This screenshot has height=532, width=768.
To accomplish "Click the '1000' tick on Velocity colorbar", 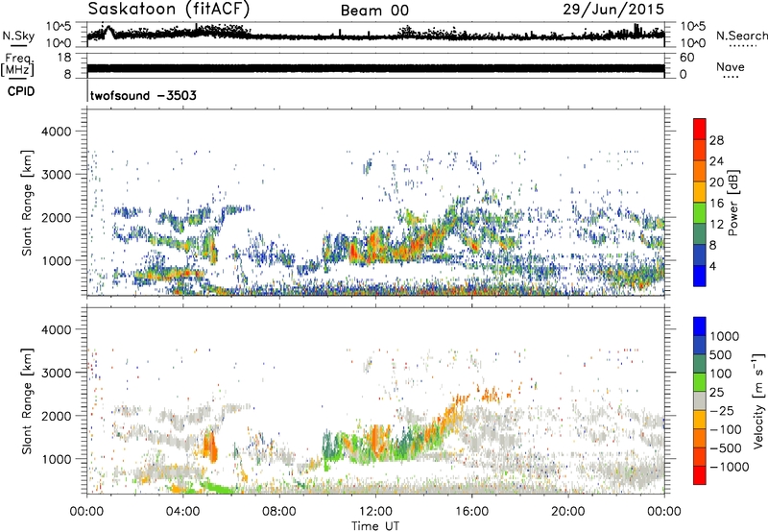I will (x=725, y=336).
